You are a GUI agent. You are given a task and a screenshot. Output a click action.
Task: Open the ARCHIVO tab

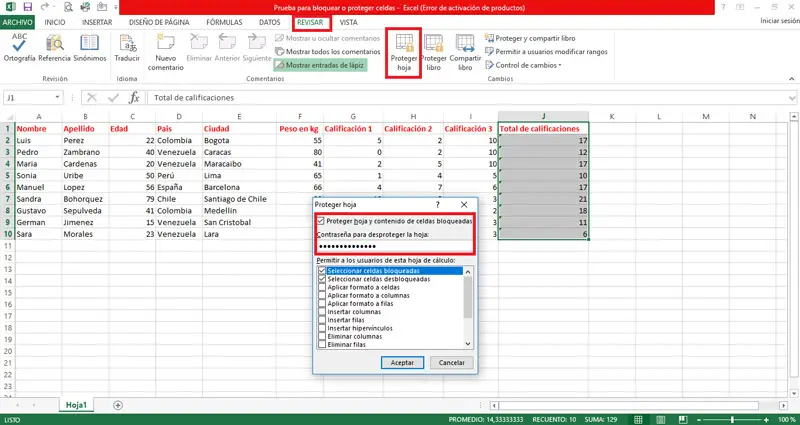(17, 22)
